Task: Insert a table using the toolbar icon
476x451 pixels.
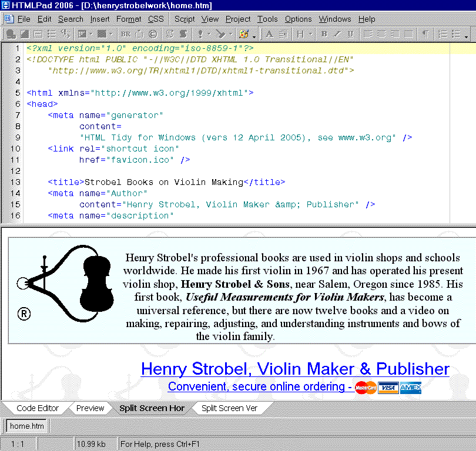Action: (x=82, y=34)
